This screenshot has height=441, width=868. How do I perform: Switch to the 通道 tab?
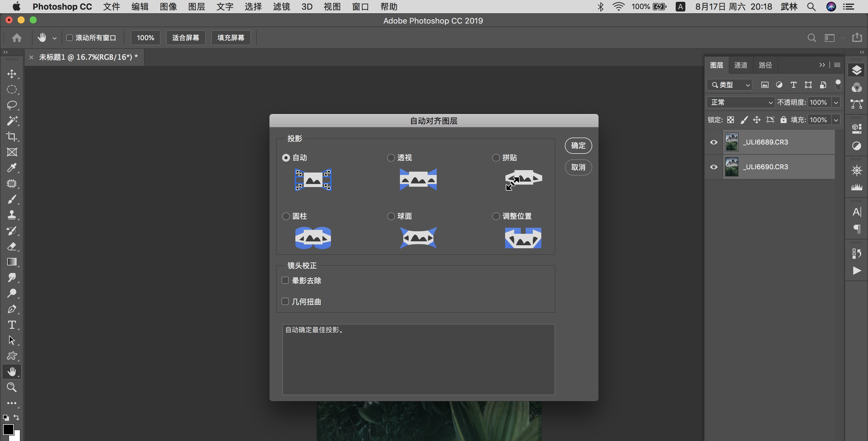[x=741, y=65]
